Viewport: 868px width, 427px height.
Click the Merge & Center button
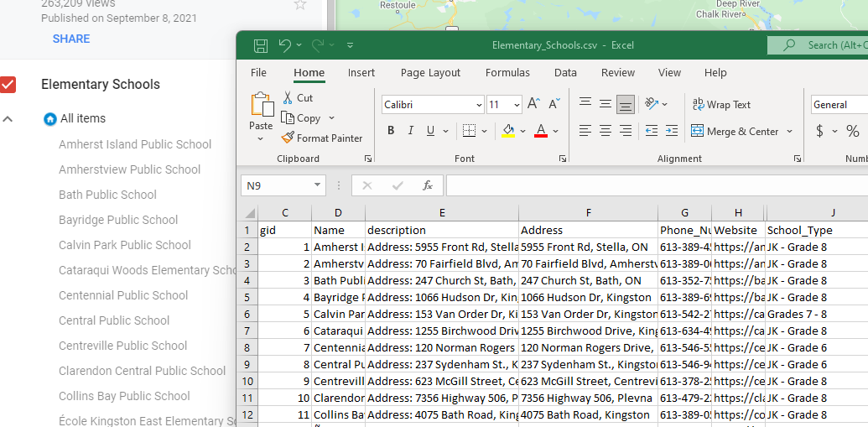(x=735, y=131)
